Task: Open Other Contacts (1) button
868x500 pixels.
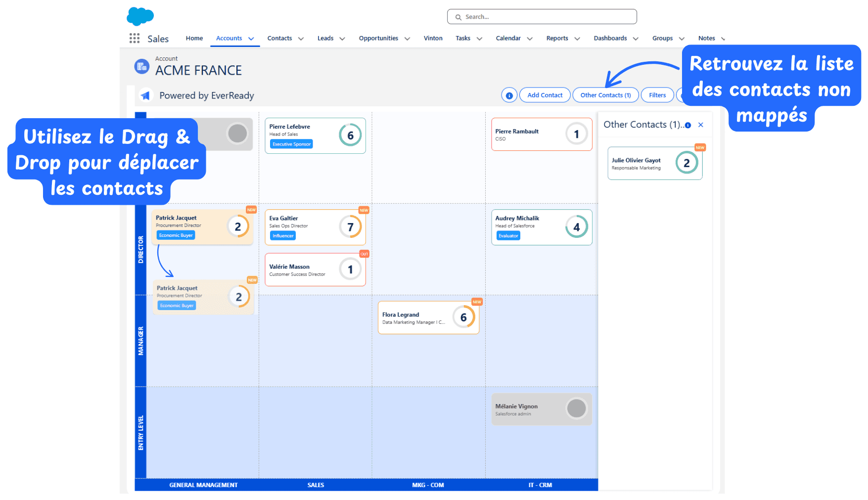Action: [606, 95]
